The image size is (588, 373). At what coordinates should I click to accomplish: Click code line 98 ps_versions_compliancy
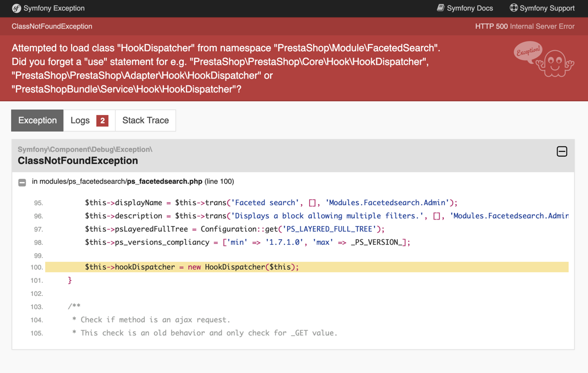coord(248,243)
